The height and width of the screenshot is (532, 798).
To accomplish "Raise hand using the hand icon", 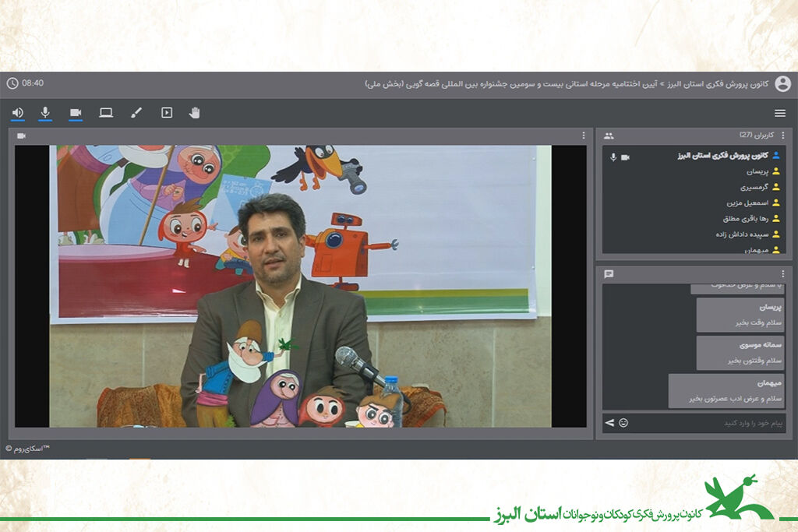I will click(x=194, y=112).
